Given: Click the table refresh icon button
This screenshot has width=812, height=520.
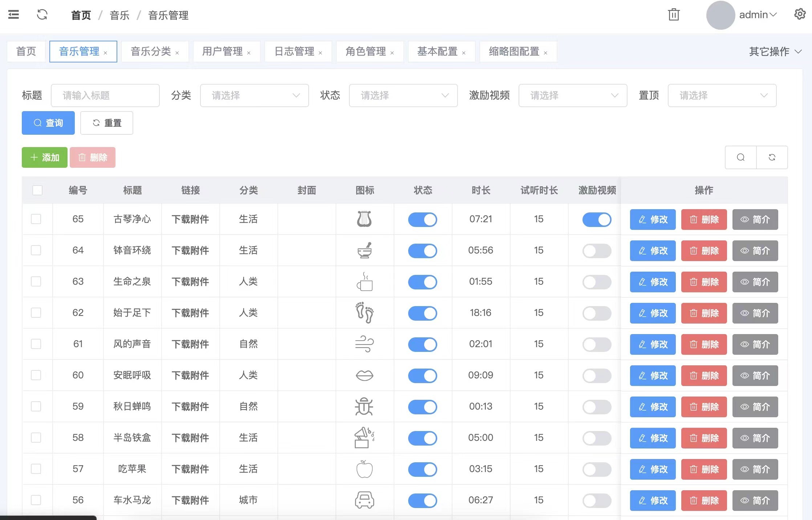Looking at the screenshot, I should (x=772, y=157).
